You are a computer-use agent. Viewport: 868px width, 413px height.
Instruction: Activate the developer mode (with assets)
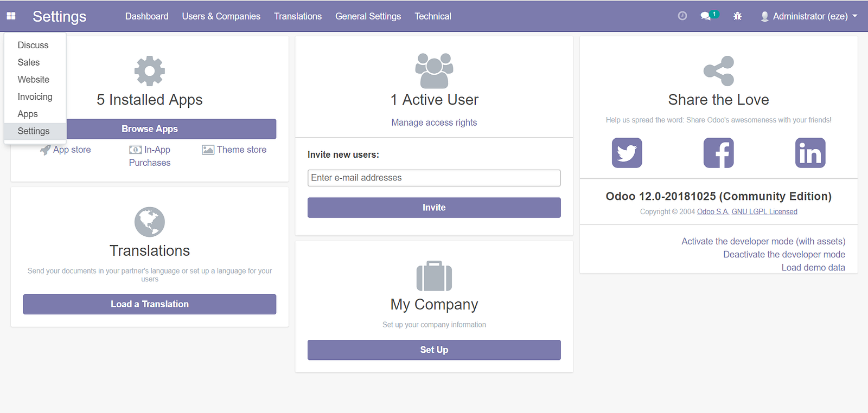[x=763, y=241]
